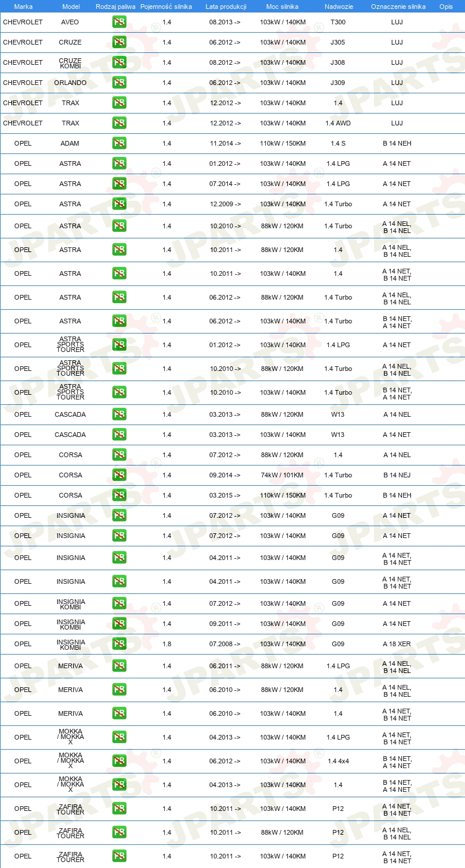
Task: Click the Oznaczenie silnika column header
Action: (x=398, y=7)
